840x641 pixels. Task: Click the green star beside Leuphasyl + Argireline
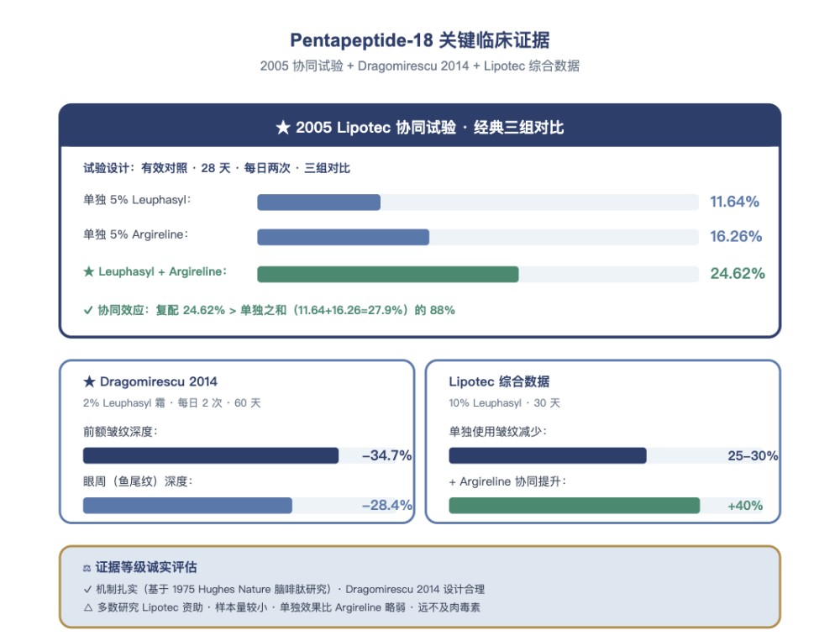coord(88,271)
